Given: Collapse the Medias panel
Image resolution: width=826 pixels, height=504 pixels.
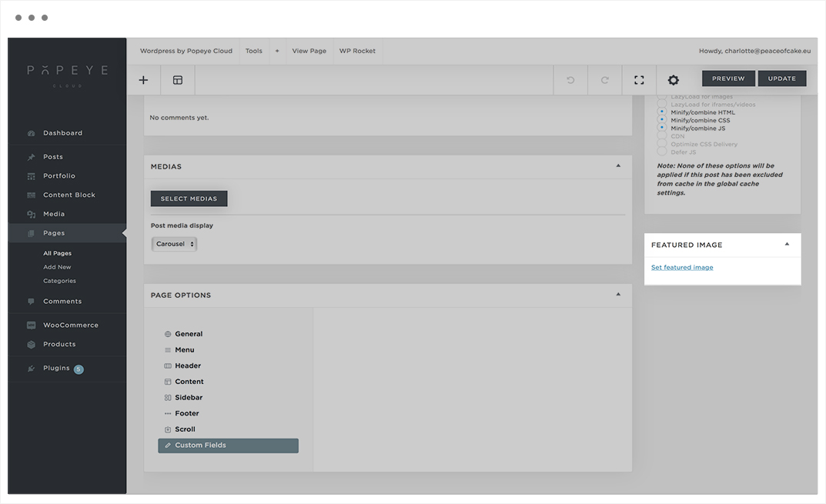Looking at the screenshot, I should tap(618, 166).
